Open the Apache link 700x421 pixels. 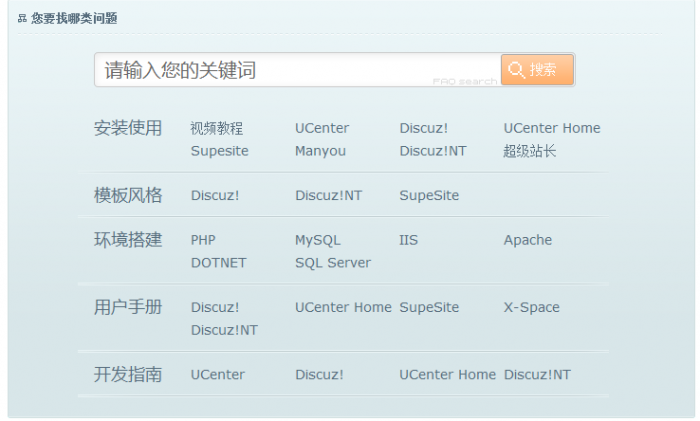point(528,240)
